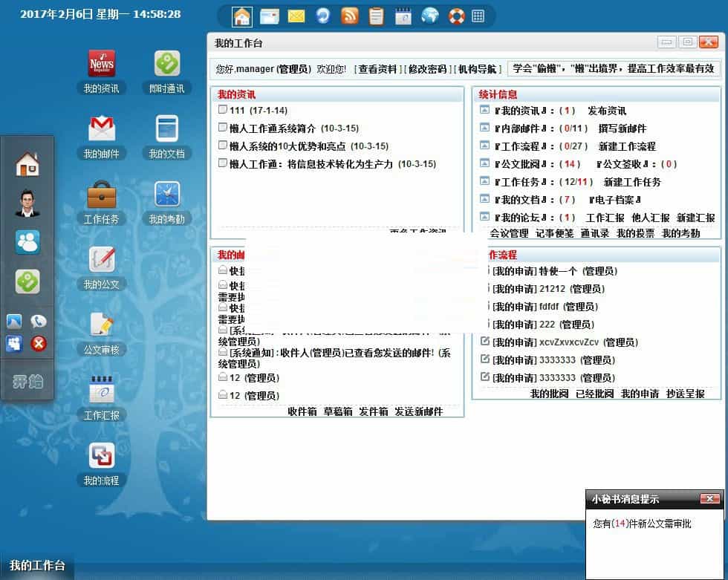Click the user avatar in left sidebar

click(27, 203)
